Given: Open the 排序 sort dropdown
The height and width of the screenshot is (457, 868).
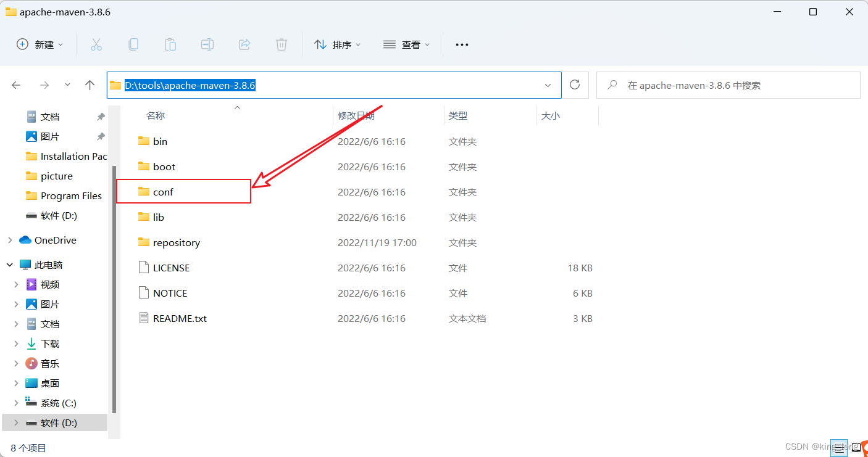Looking at the screenshot, I should 338,44.
